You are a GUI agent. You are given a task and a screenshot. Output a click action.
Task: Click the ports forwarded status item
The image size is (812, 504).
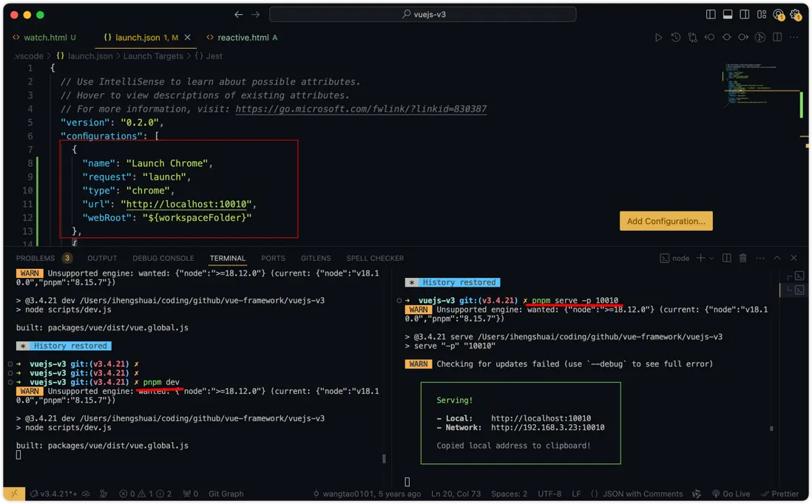[191, 494]
